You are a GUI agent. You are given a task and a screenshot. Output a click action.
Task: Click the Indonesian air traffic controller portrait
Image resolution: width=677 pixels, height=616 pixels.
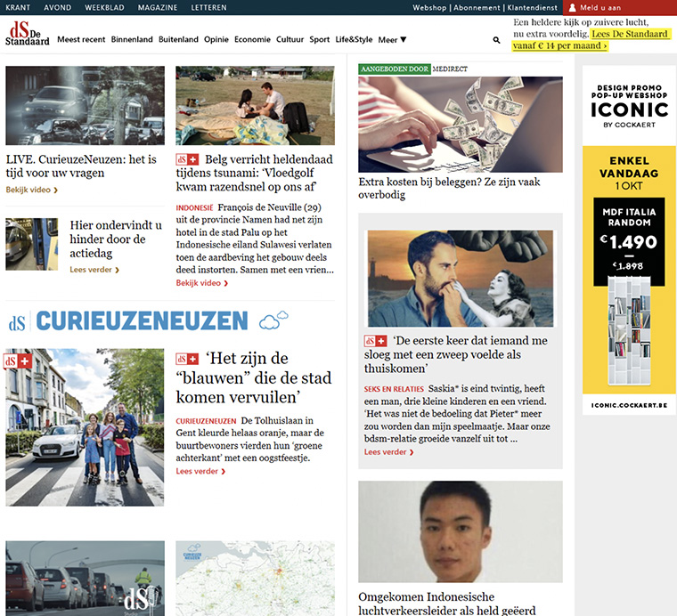[x=461, y=531]
